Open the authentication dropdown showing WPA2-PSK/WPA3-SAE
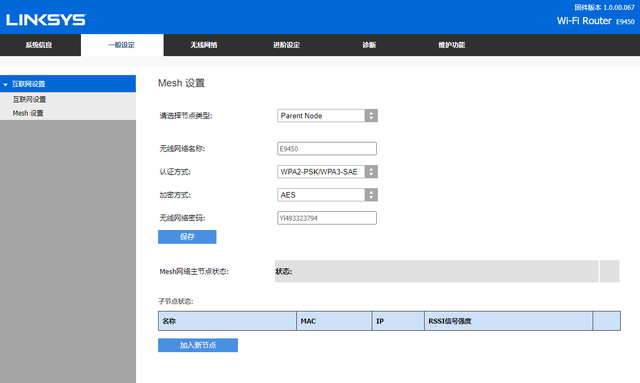 327,171
